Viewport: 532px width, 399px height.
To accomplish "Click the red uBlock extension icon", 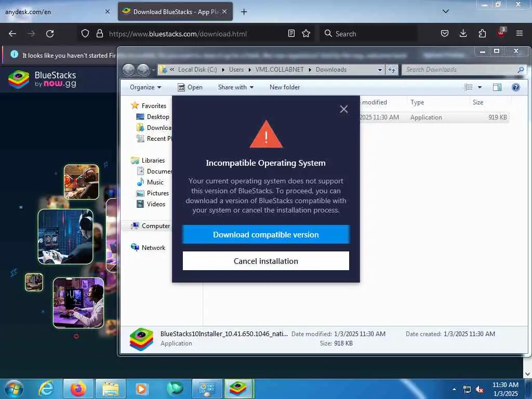I will pyautogui.click(x=501, y=33).
